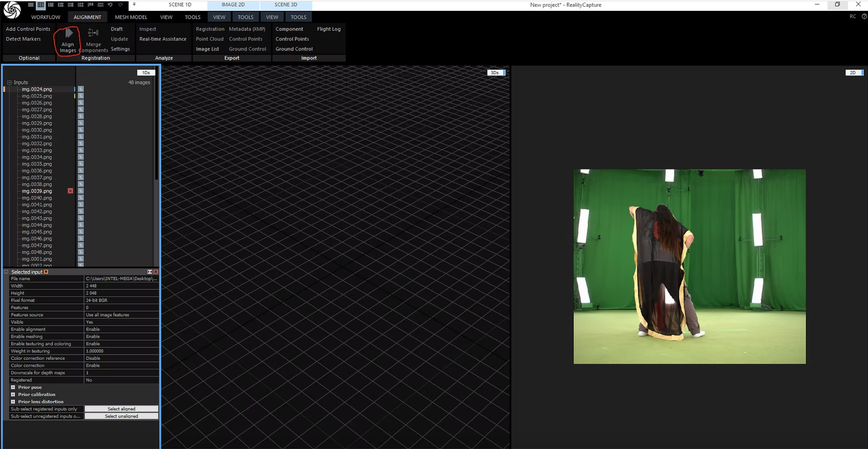Click the Align Images play icon
Viewport: 868px width, 449px height.
[x=69, y=33]
